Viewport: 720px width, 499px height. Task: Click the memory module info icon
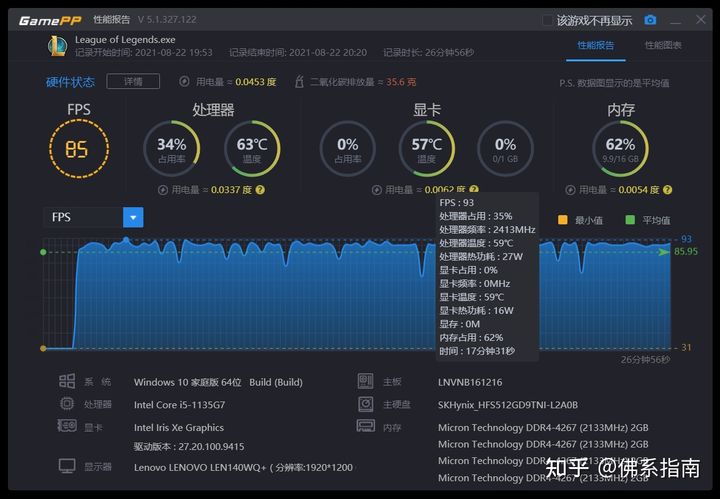click(x=366, y=426)
